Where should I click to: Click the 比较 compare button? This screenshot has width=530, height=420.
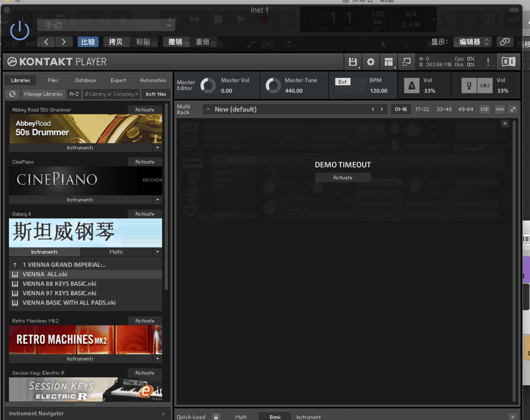pyautogui.click(x=88, y=42)
